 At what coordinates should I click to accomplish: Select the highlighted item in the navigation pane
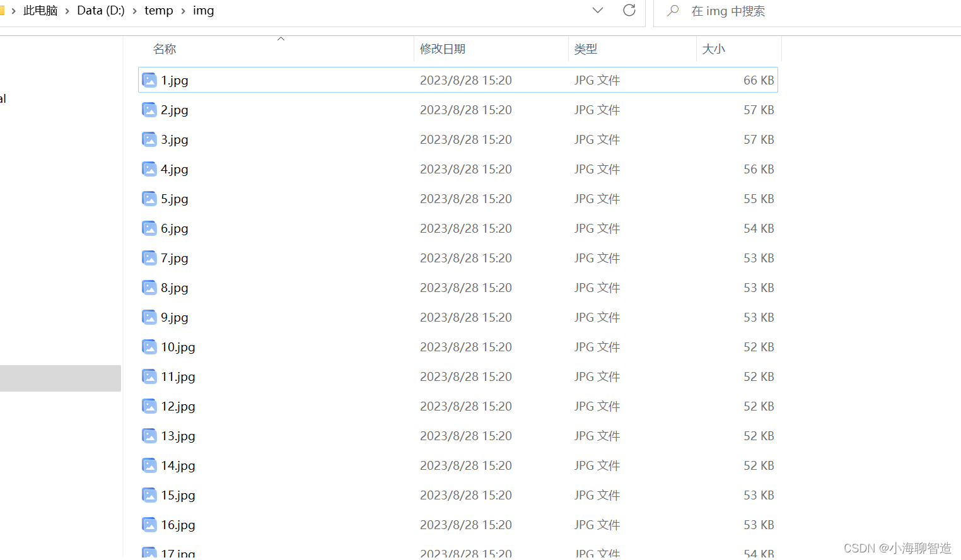coord(61,378)
